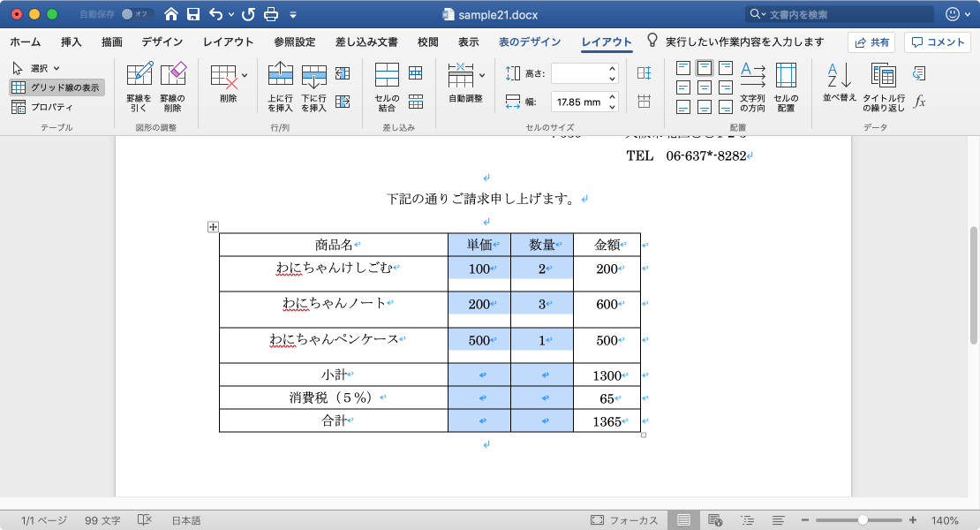Open table Properties (プロパティ)
The width and height of the screenshot is (980, 530).
[x=41, y=107]
